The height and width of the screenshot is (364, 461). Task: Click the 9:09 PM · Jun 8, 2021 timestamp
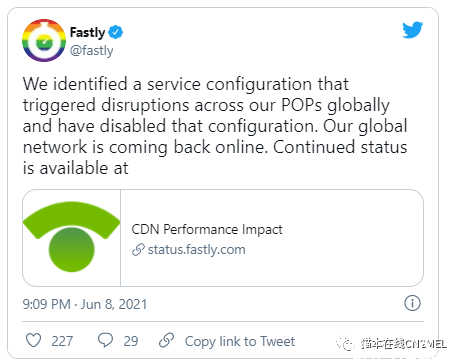point(85,304)
